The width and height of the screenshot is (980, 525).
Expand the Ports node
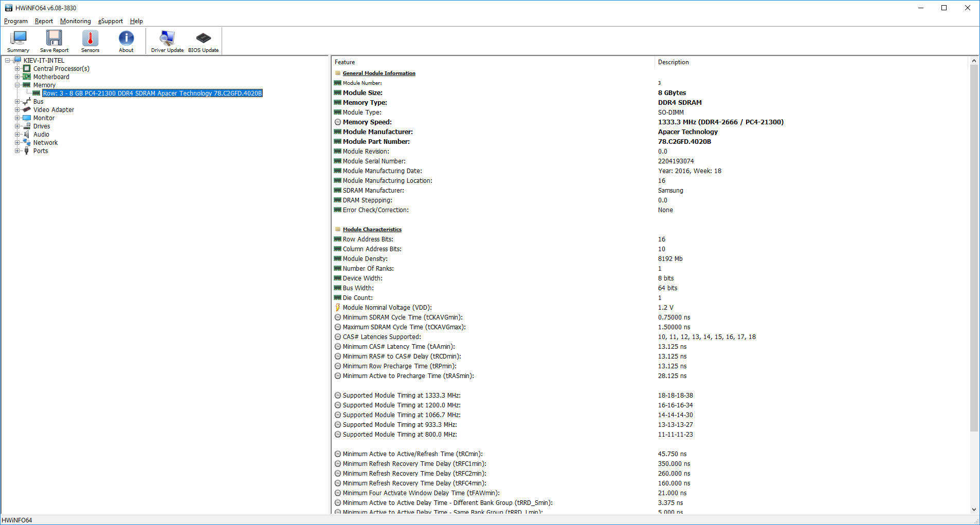click(17, 151)
